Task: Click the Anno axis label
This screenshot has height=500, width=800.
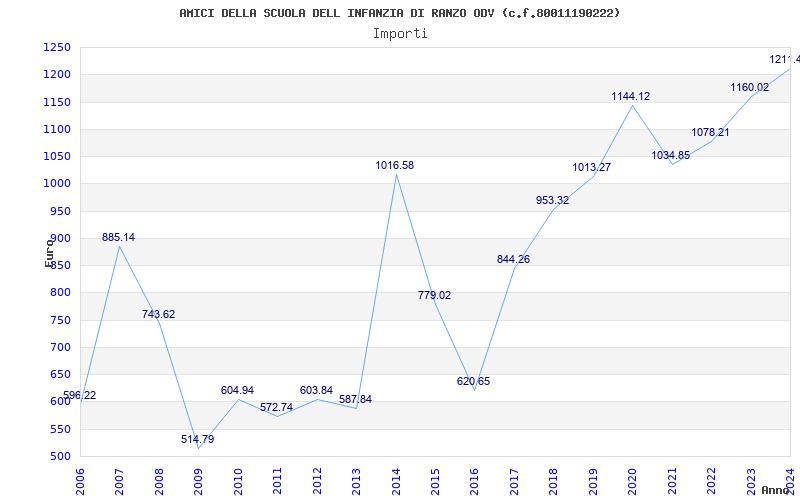Action: point(776,490)
